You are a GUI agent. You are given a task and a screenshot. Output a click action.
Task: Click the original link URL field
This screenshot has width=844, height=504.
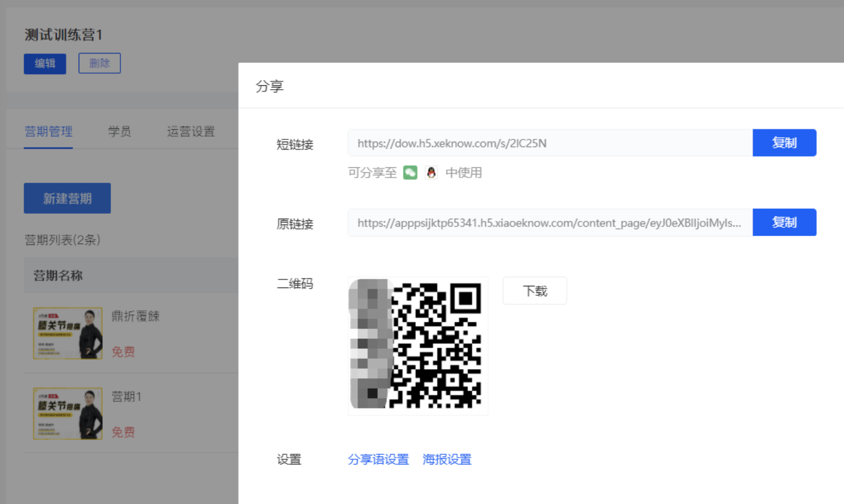550,222
